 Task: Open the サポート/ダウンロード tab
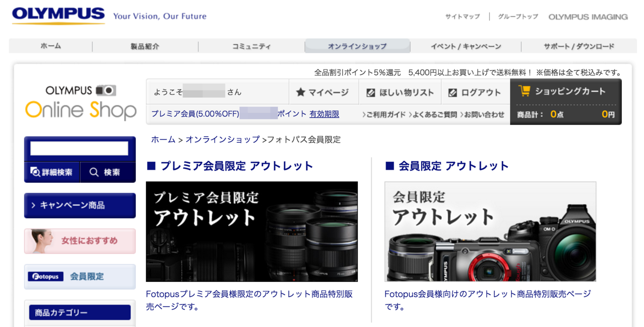point(579,46)
